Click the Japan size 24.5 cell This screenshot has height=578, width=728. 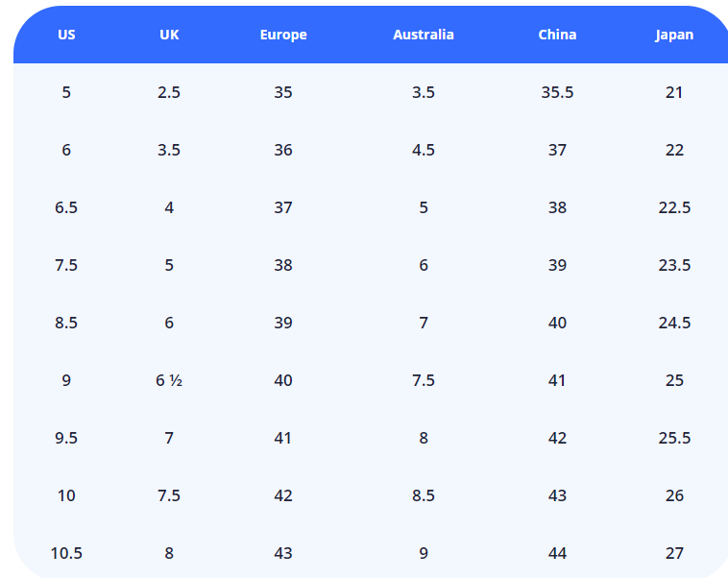[674, 323]
